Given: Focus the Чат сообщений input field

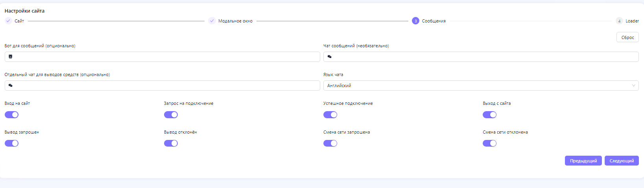Looking at the screenshot, I should [484, 57].
